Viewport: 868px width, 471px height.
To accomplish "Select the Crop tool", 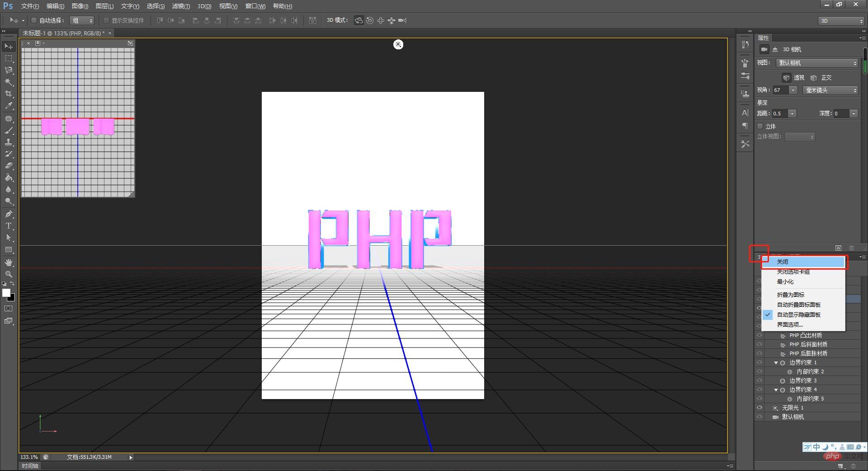I will [x=9, y=94].
